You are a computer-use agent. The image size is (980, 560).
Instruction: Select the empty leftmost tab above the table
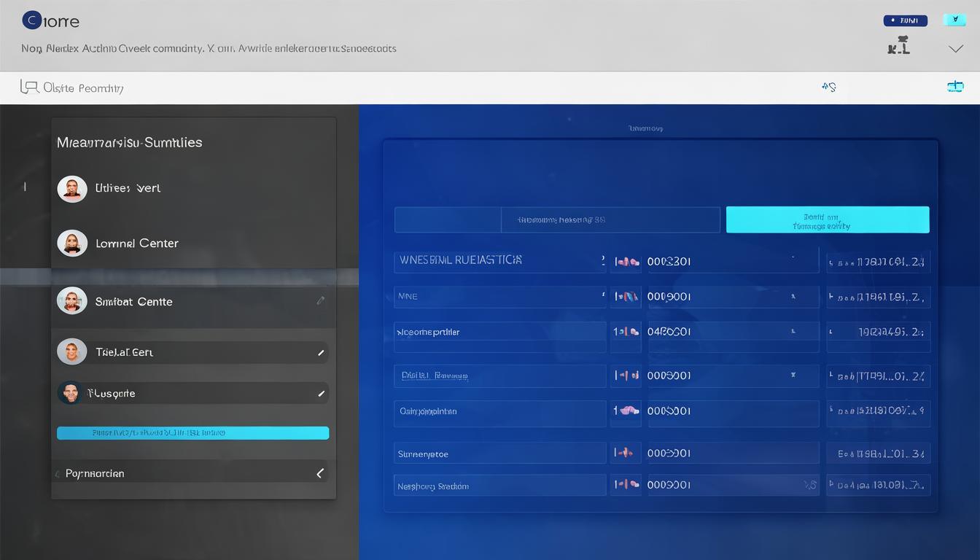point(448,219)
